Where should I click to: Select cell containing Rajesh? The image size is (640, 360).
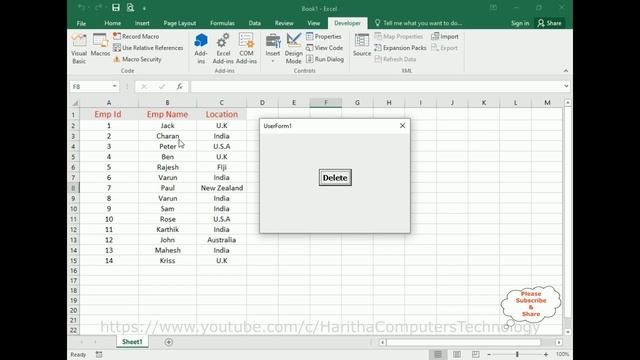[x=167, y=167]
